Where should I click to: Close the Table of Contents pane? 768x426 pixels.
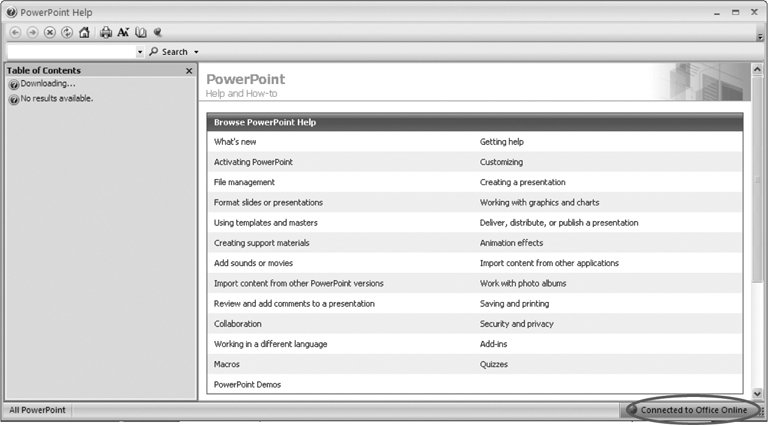click(189, 71)
